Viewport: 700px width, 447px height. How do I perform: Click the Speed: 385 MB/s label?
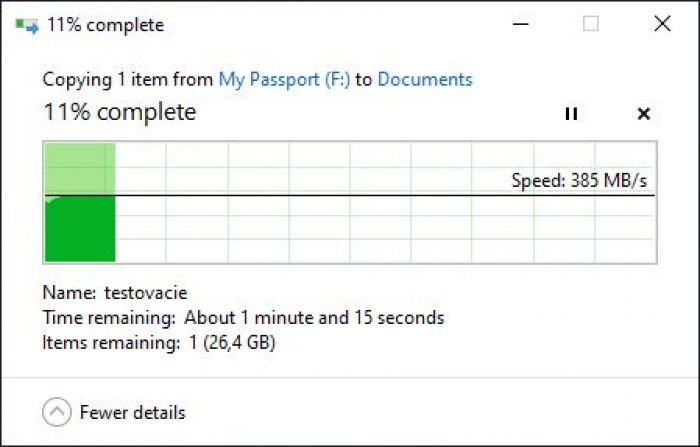point(579,180)
